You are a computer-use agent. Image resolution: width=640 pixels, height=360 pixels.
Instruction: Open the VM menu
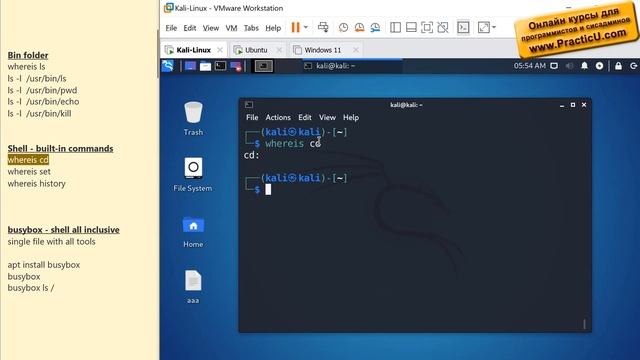231,28
